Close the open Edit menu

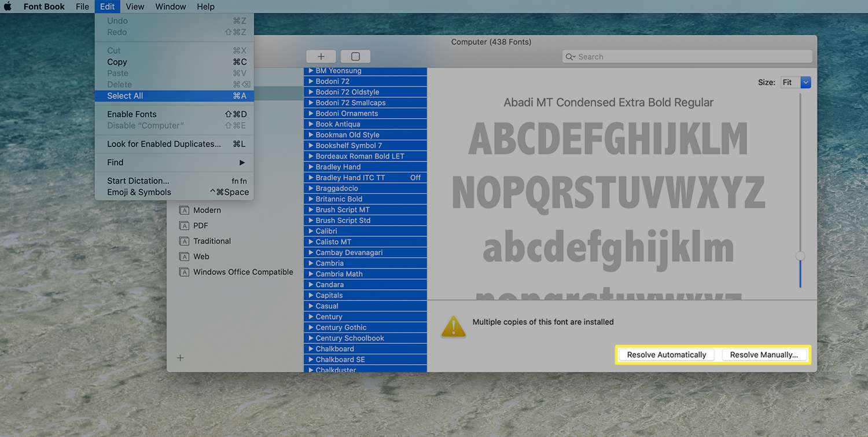point(107,6)
